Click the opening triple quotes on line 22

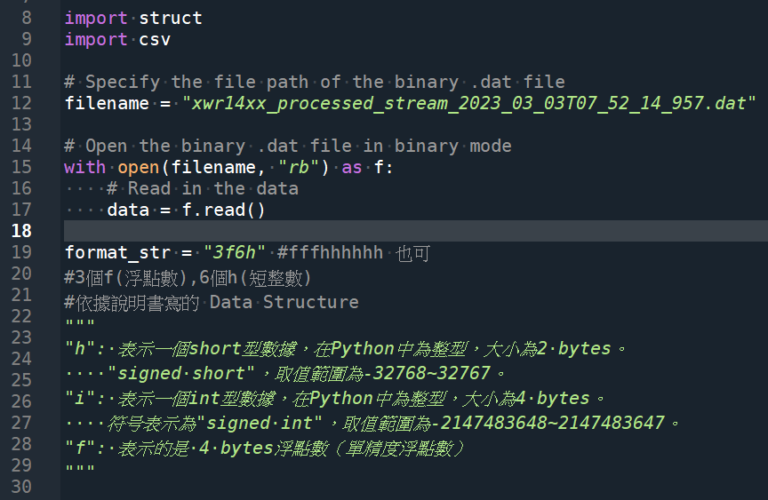pyautogui.click(x=80, y=324)
